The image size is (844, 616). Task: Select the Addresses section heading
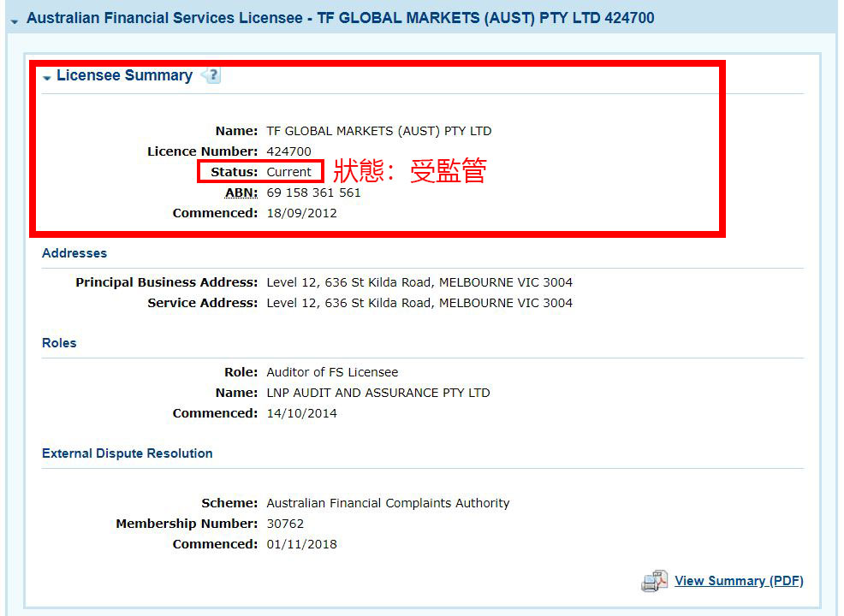(x=74, y=253)
